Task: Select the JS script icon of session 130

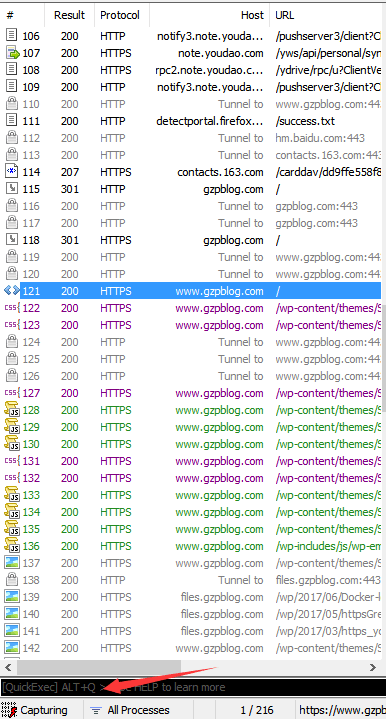Action: [11, 443]
